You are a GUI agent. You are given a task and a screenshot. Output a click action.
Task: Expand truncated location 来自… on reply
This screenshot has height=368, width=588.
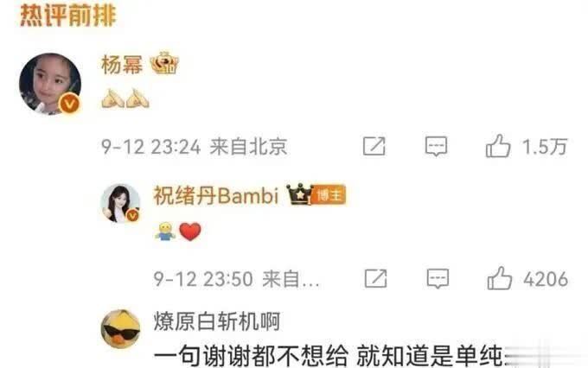click(291, 279)
